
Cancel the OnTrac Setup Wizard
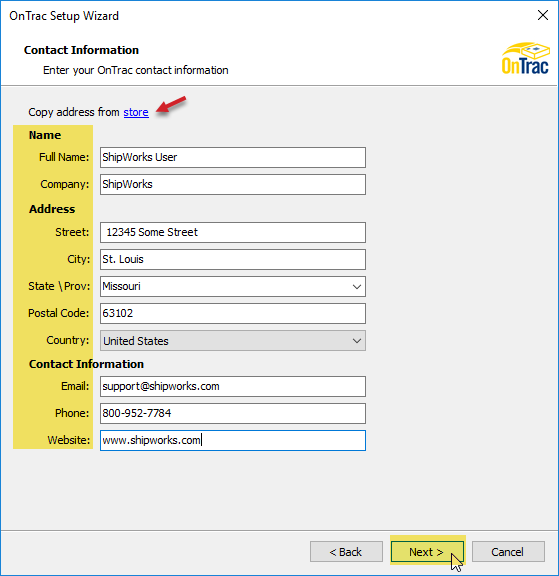(x=508, y=551)
